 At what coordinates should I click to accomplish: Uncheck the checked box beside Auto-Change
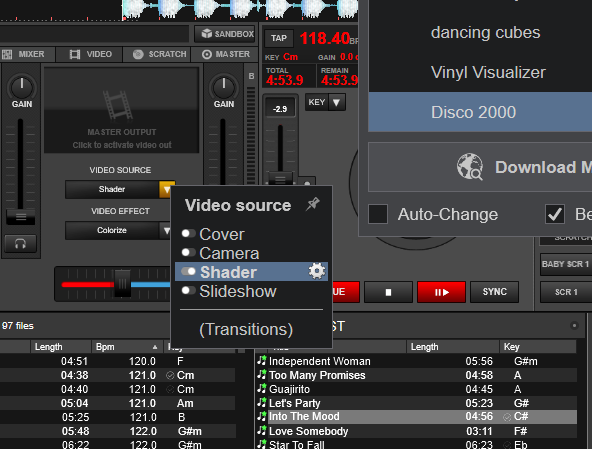pyautogui.click(x=555, y=214)
